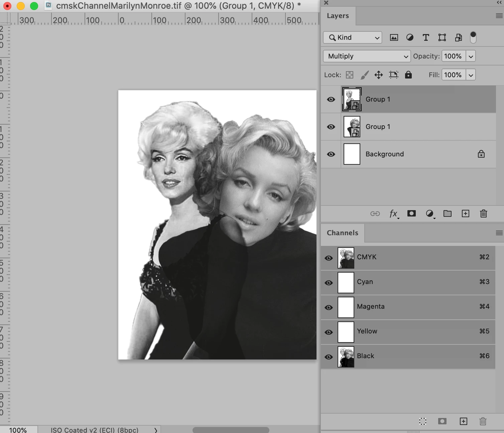Click the Opacity value field

(x=454, y=56)
